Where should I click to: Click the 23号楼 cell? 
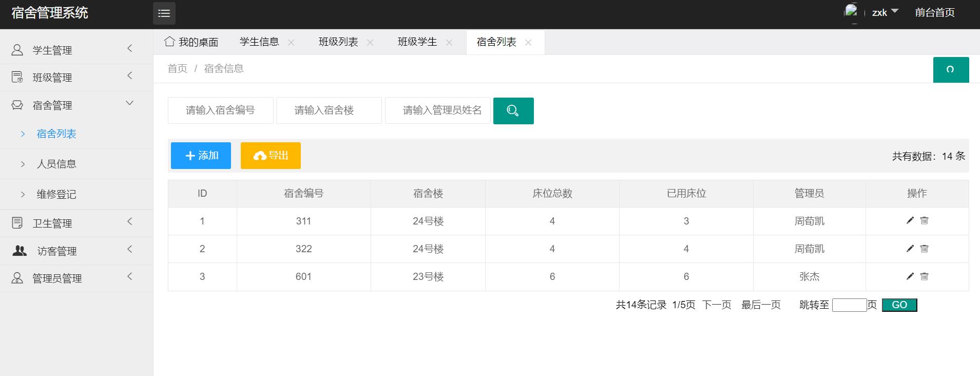point(428,277)
